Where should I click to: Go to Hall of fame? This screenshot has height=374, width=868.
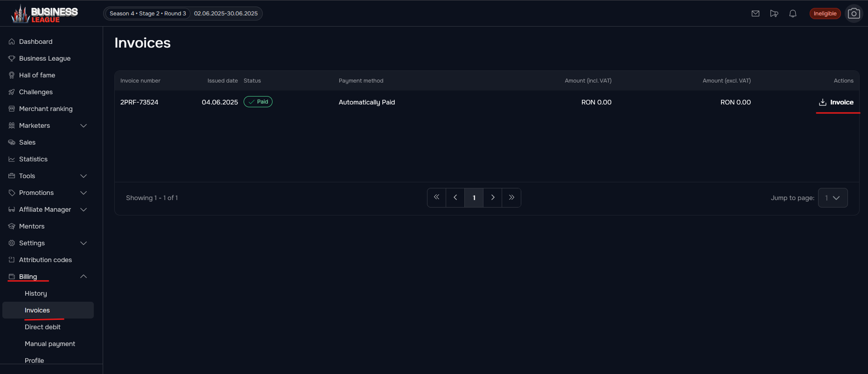(x=37, y=75)
